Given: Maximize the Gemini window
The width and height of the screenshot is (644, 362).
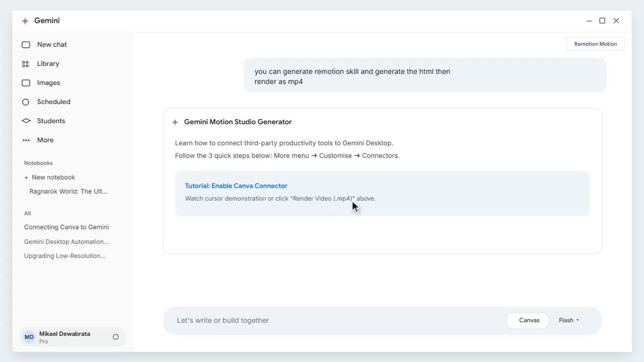Looking at the screenshot, I should [602, 21].
